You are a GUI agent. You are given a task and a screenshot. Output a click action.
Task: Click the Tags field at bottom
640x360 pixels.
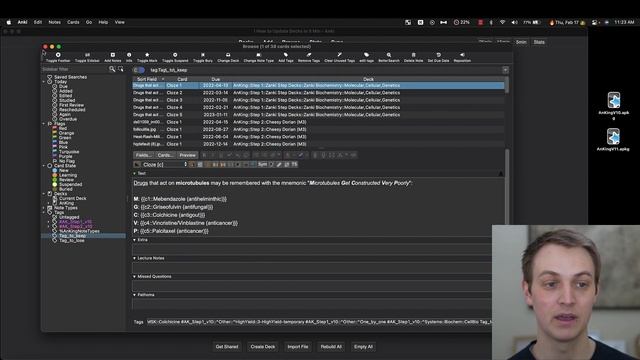tap(318, 322)
